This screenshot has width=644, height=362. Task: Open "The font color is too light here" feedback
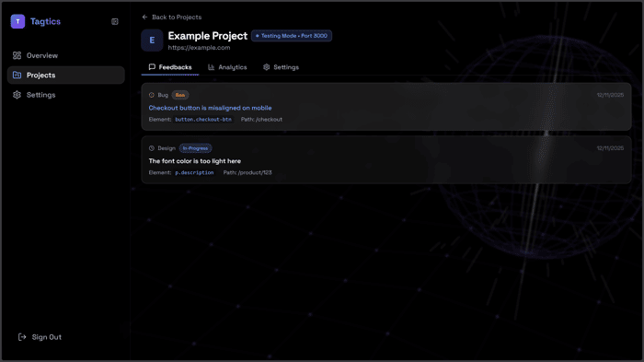195,161
